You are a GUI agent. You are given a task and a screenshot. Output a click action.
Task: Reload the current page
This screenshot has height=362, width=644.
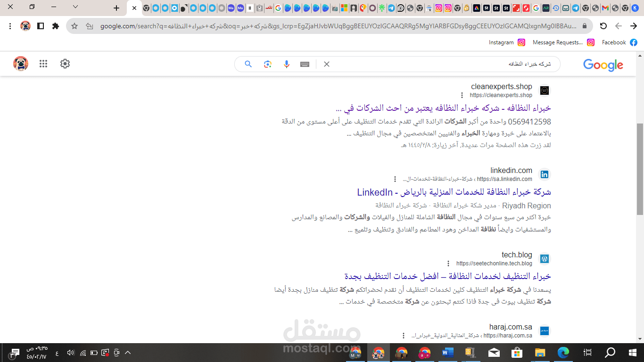pyautogui.click(x=603, y=26)
